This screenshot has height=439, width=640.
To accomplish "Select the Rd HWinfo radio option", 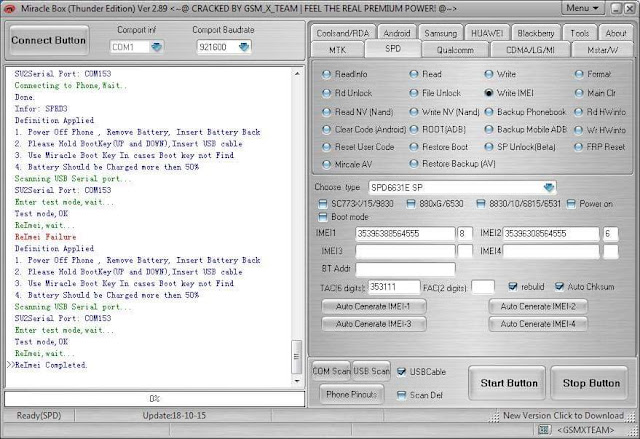I will coord(600,112).
